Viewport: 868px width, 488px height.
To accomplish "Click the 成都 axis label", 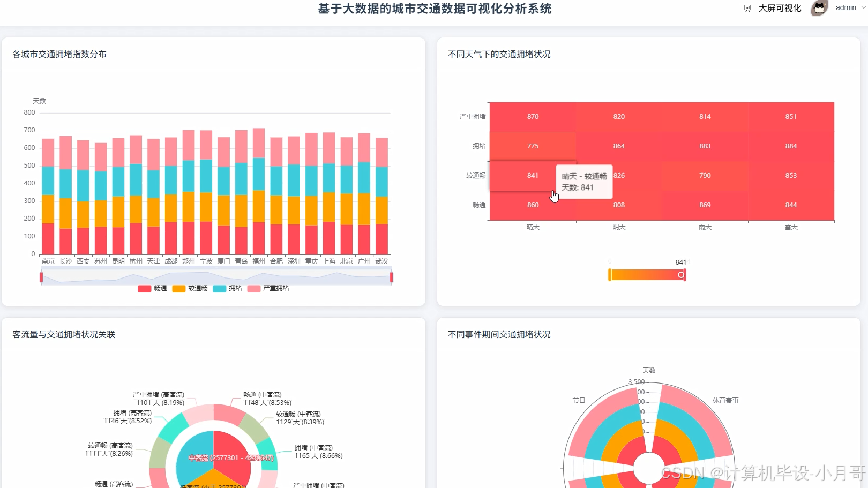I will click(x=171, y=261).
